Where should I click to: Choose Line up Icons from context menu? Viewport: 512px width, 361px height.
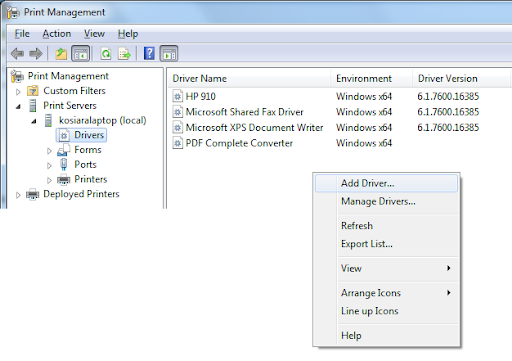pos(386,311)
